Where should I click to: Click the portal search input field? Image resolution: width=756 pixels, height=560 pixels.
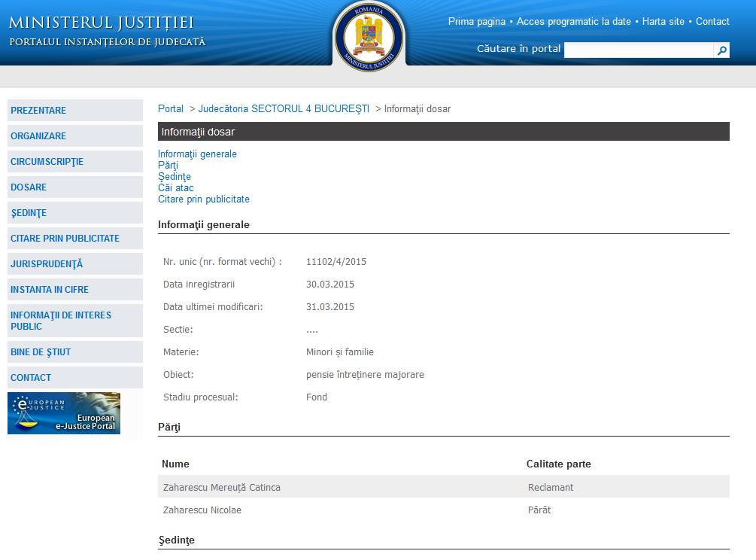click(x=638, y=50)
